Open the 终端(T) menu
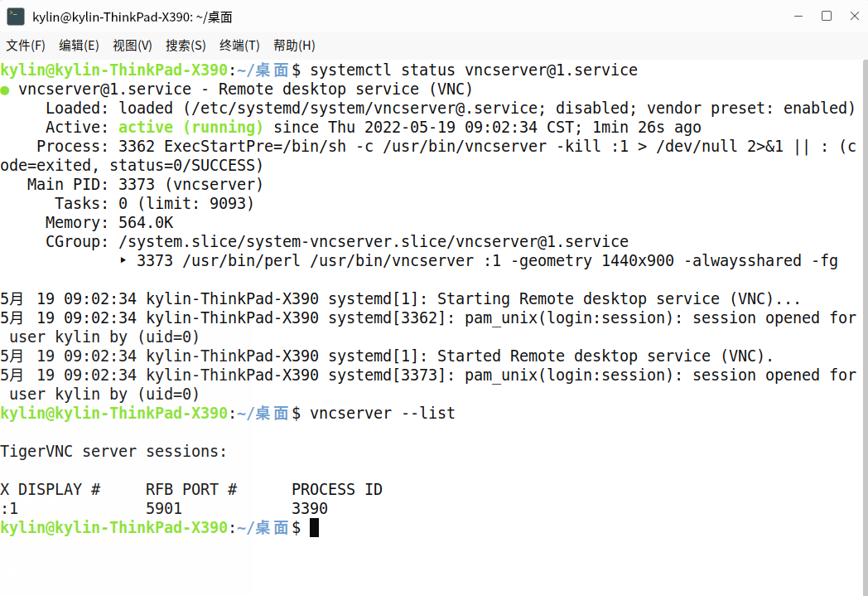Screen dimensions: 868x596 239,46
